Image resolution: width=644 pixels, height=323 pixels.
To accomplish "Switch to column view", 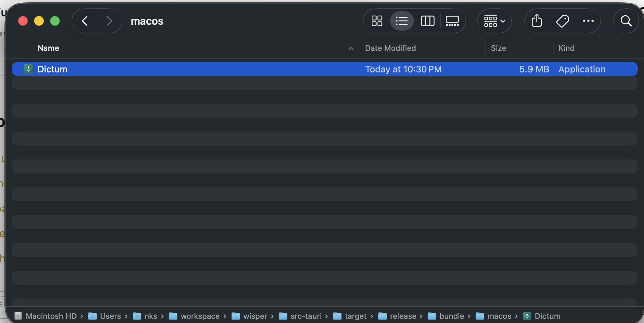I will 427,21.
